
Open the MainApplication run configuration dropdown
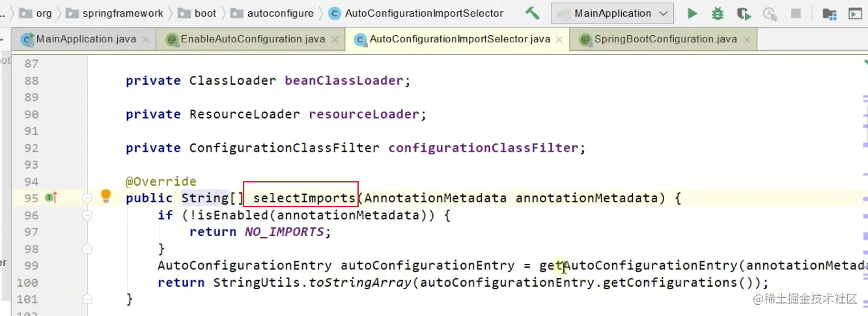click(612, 13)
